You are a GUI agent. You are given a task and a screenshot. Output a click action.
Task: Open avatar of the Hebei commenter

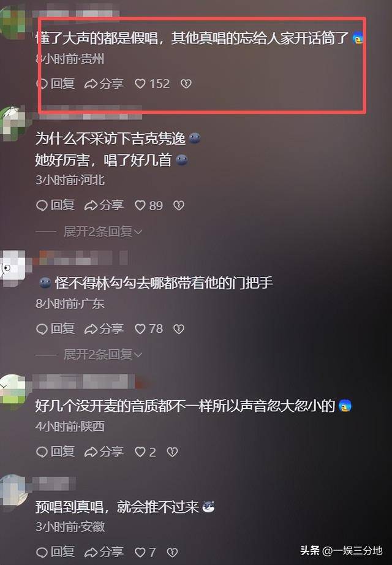click(13, 123)
